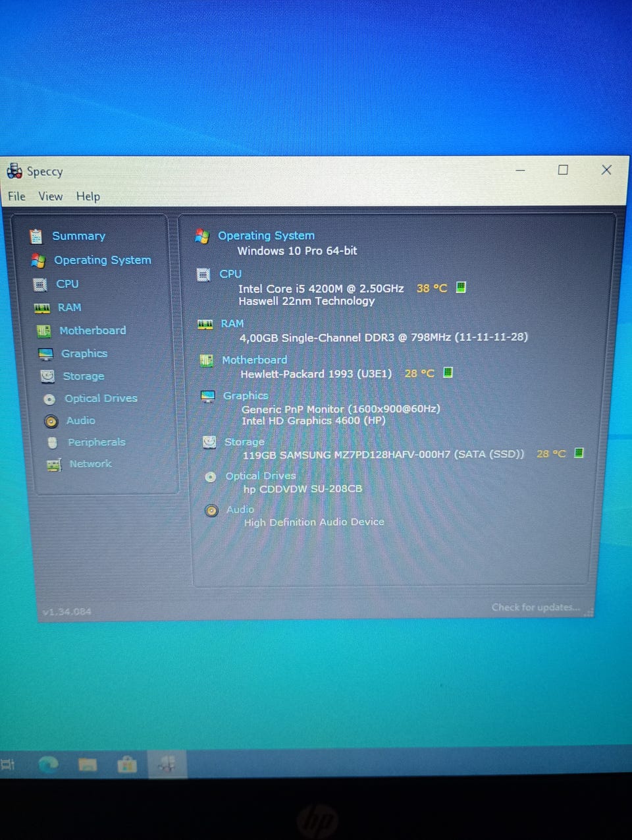
Task: Click the Peripherals mouse icon in sidebar
Action: (x=53, y=443)
